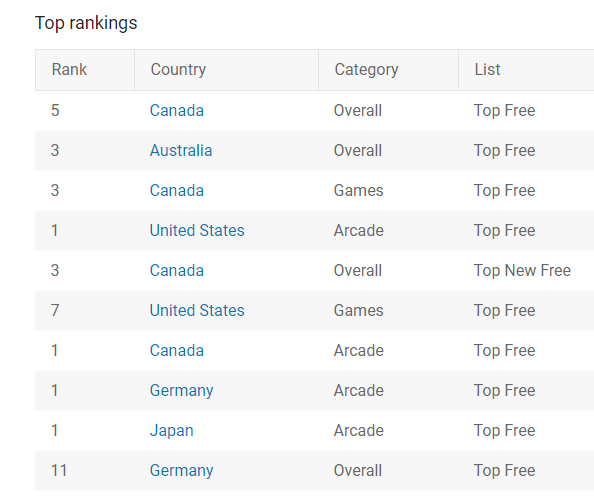Open the Japan country link
This screenshot has height=504, width=594.
click(x=172, y=431)
